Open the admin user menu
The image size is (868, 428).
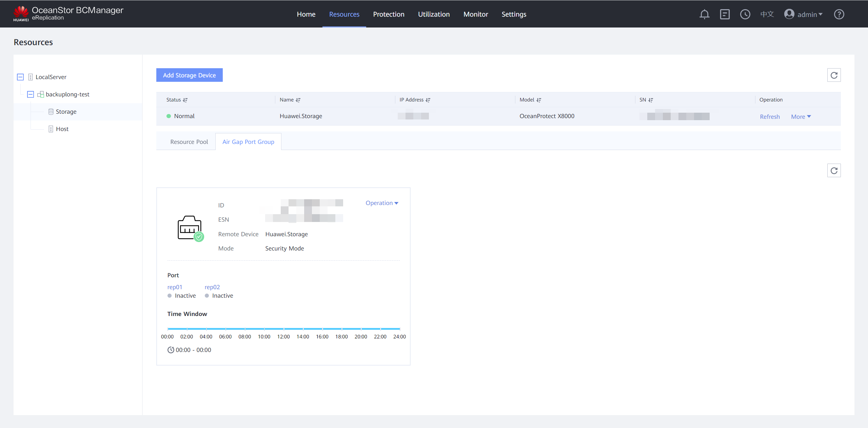804,14
